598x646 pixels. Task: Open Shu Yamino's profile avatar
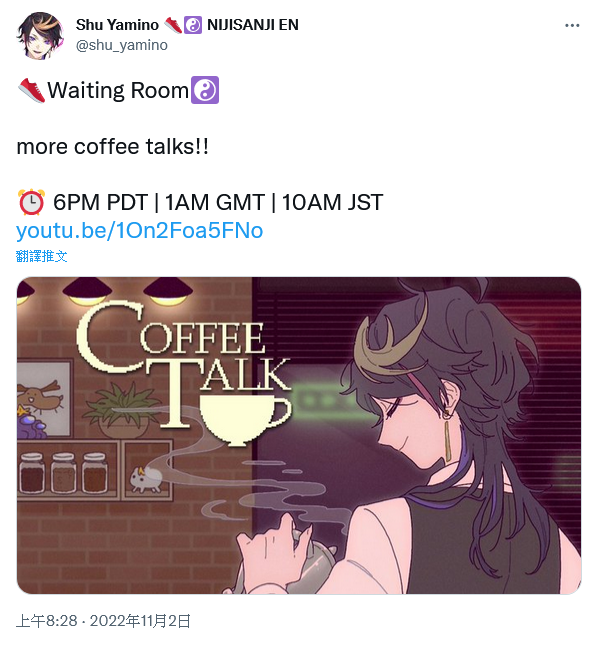point(40,35)
